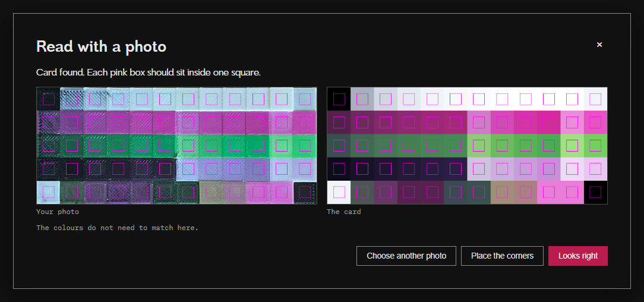Image resolution: width=644 pixels, height=302 pixels.
Task: Confirm alignment with Looks right
Action: [578, 256]
